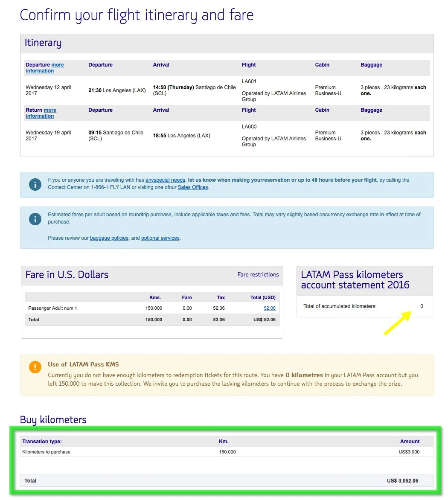Click the date Wednesday 12 april 2017
Viewport: 448px width, 500px height.
tap(48, 90)
